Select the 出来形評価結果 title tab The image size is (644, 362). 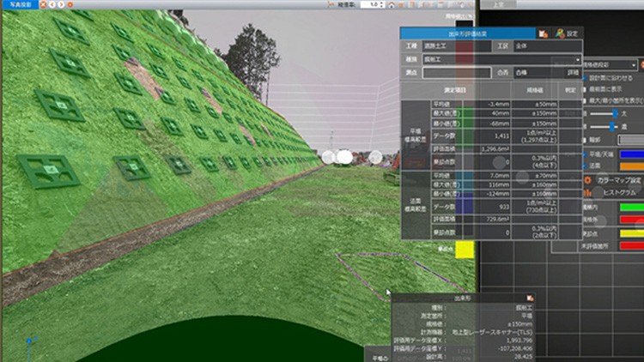click(468, 33)
